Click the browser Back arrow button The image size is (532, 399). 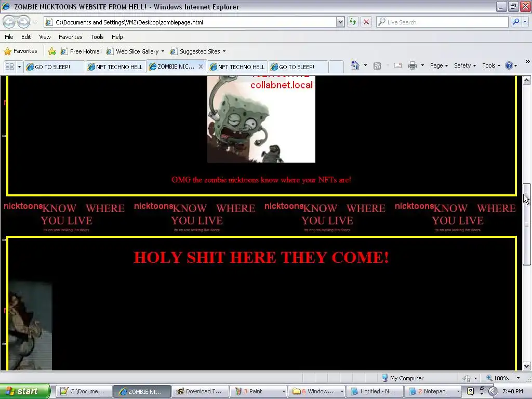(x=9, y=22)
